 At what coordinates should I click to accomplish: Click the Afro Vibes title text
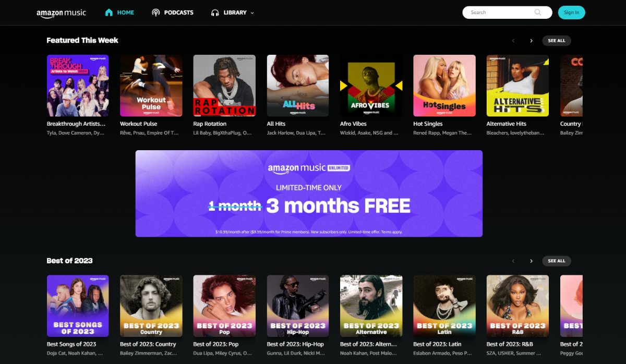pos(353,124)
